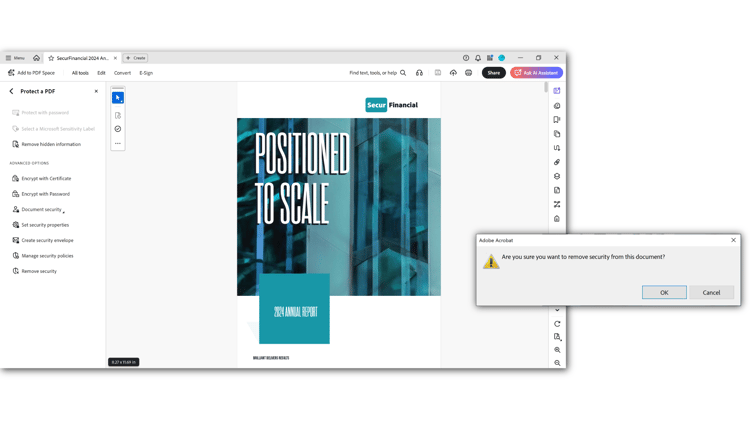750x421 pixels.
Task: Open the account profile avatar
Action: 502,58
